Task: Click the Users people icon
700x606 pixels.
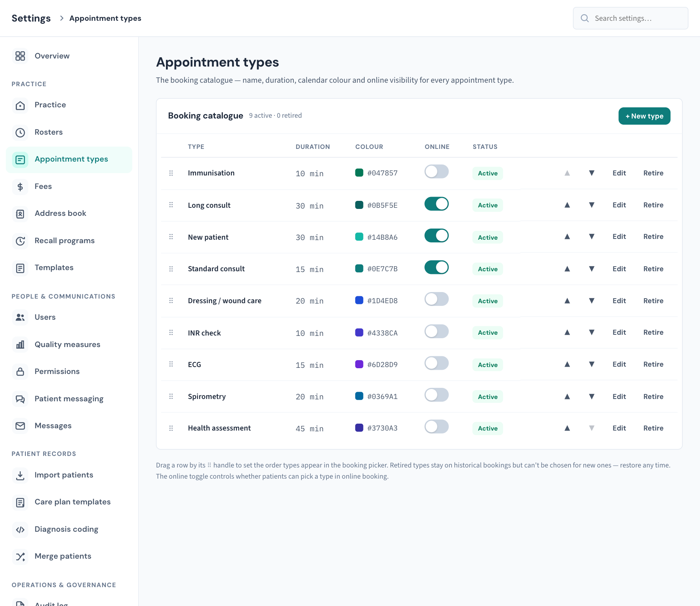Action: [x=20, y=317]
